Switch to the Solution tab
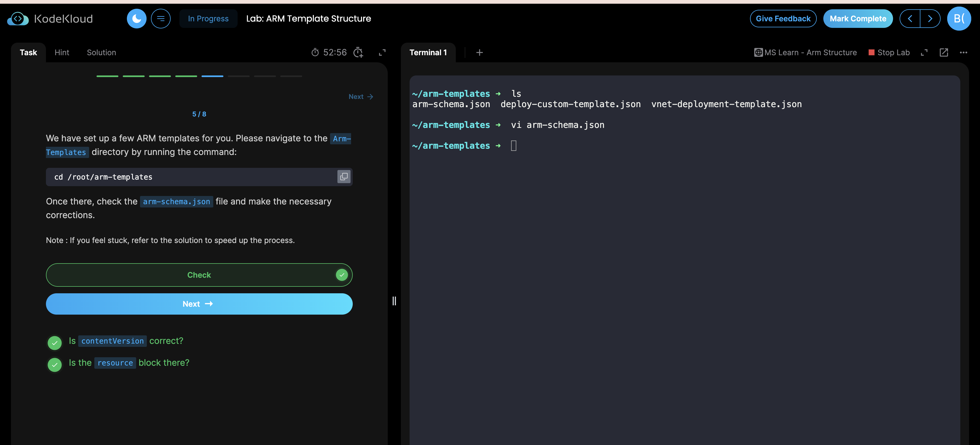This screenshot has height=445, width=980. pyautogui.click(x=101, y=52)
